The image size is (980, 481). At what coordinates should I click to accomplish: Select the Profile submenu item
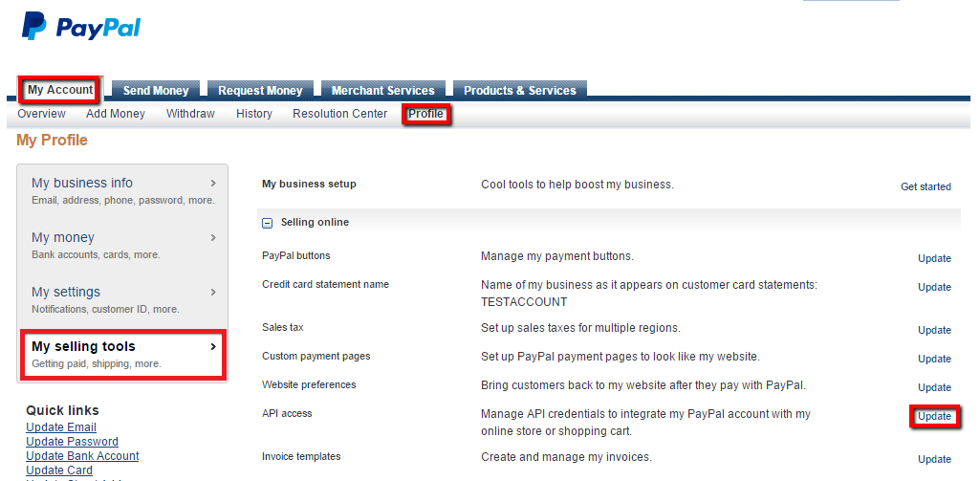point(425,114)
